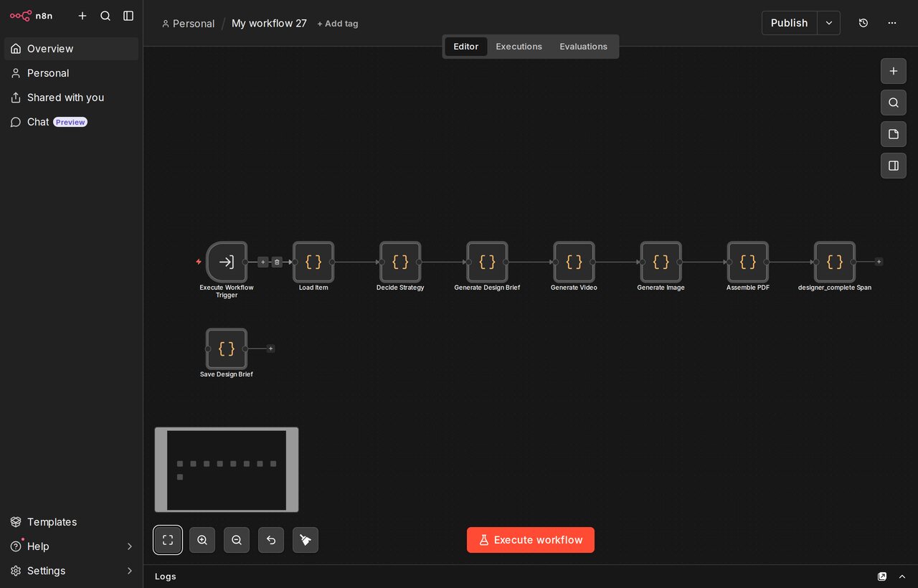Click the Logs panel label

[166, 577]
